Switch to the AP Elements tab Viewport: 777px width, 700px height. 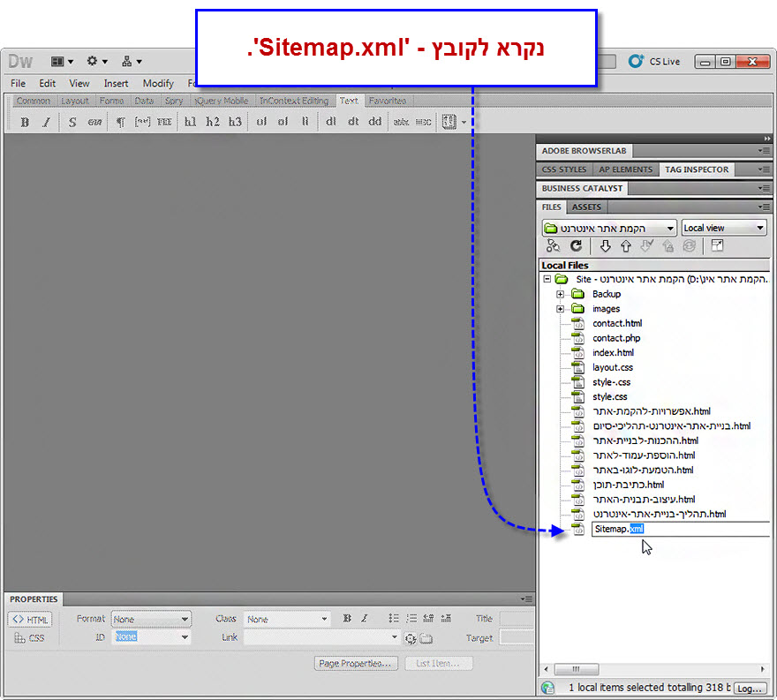point(625,169)
